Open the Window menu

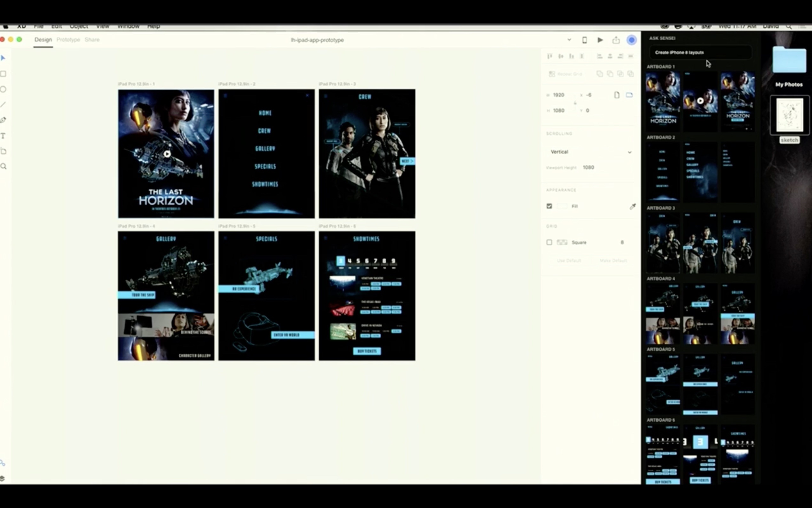point(128,27)
